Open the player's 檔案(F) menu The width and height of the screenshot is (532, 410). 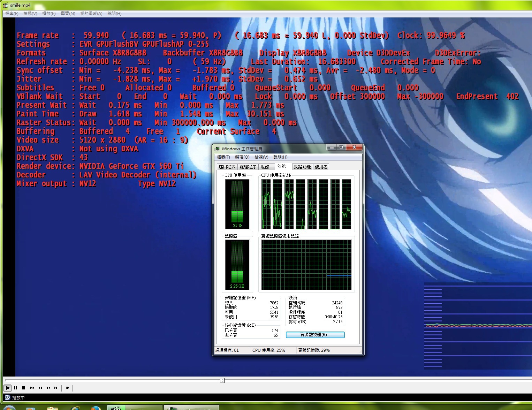[x=12, y=14]
